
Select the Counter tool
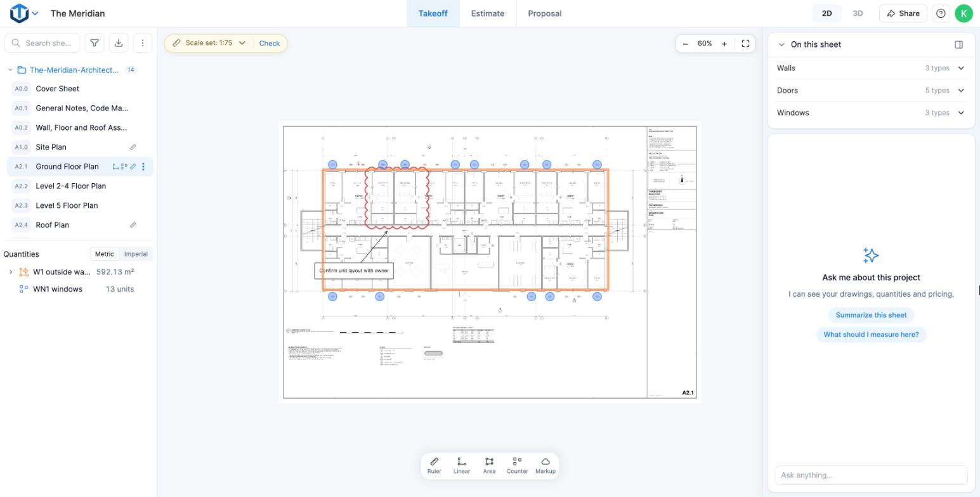(517, 465)
